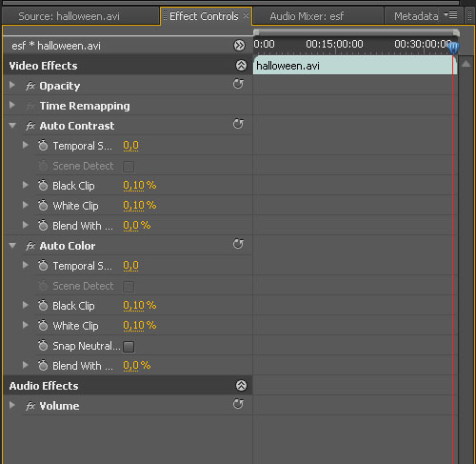Toggle the Auto Contrast fx icon

(x=30, y=126)
